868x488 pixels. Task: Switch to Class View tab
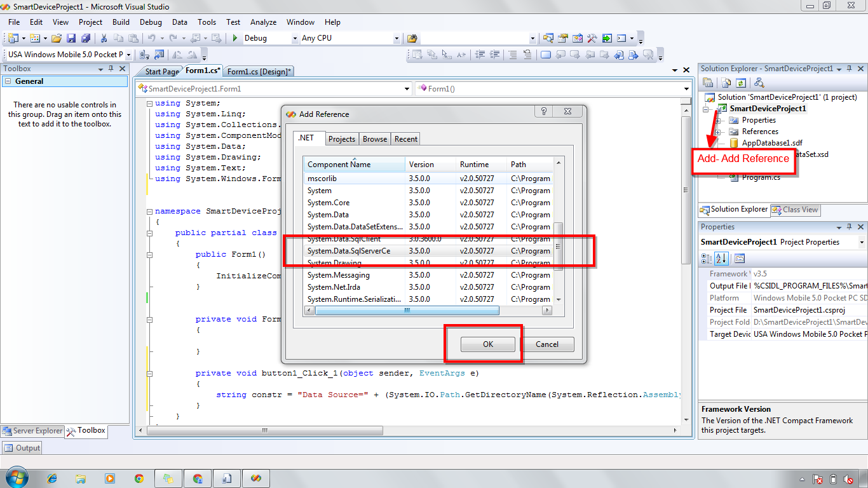point(795,210)
